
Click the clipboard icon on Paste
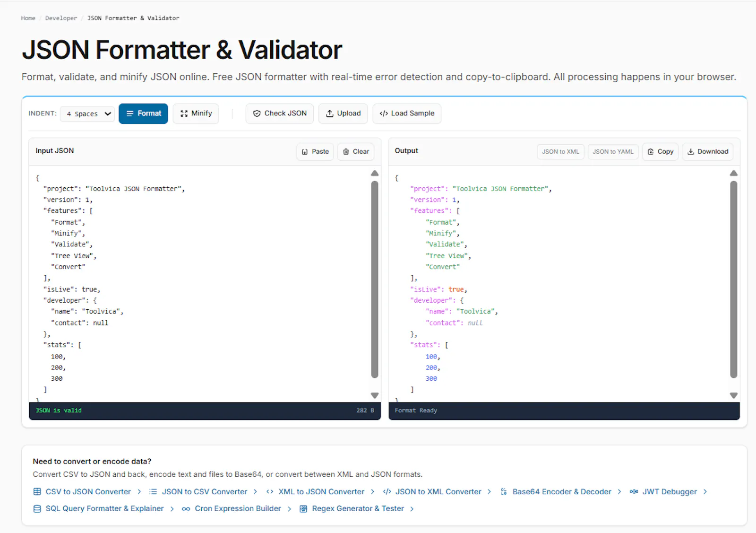click(305, 152)
